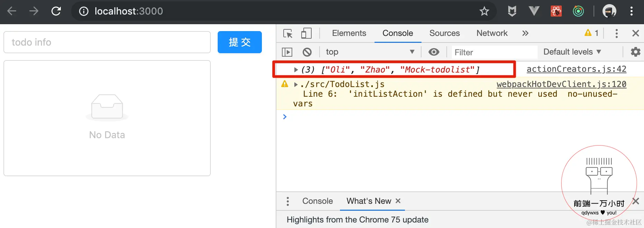Focus the console Filter field

tap(494, 52)
